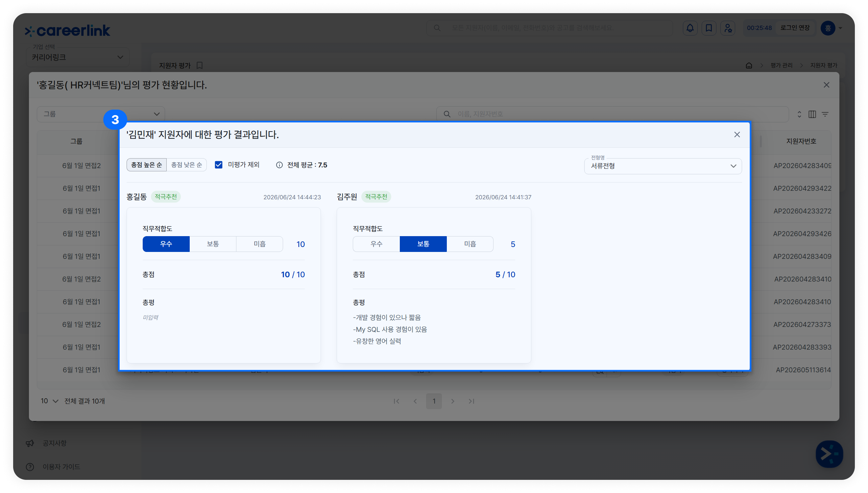Bookmark the 지원자 평가 page
Screen dimensions: 868x493
click(200, 65)
